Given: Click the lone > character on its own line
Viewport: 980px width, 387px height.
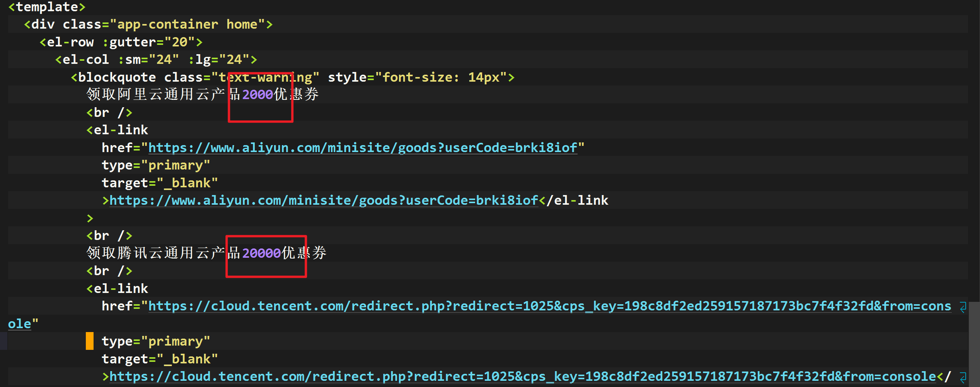Looking at the screenshot, I should (90, 218).
